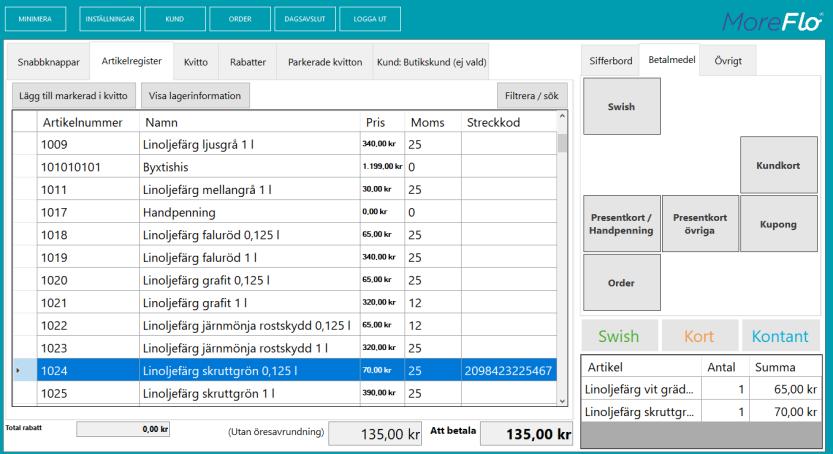Click LOGGA UT to sign out

370,19
